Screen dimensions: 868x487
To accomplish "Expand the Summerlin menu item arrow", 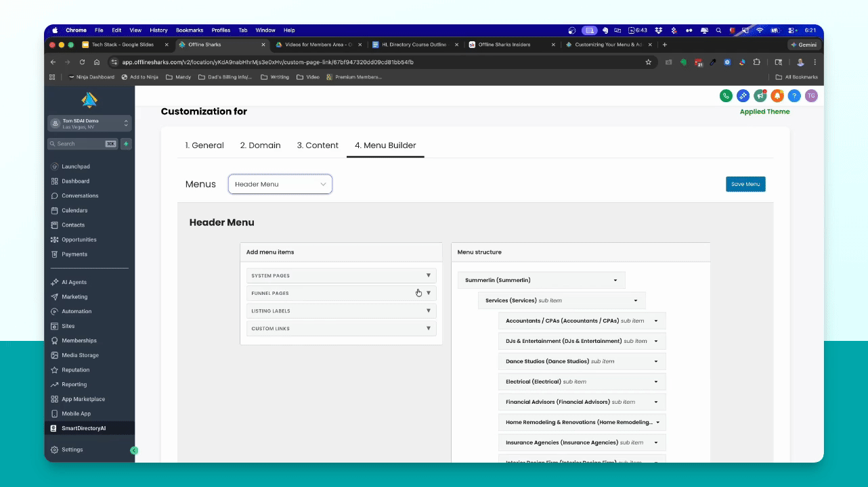I will click(615, 280).
